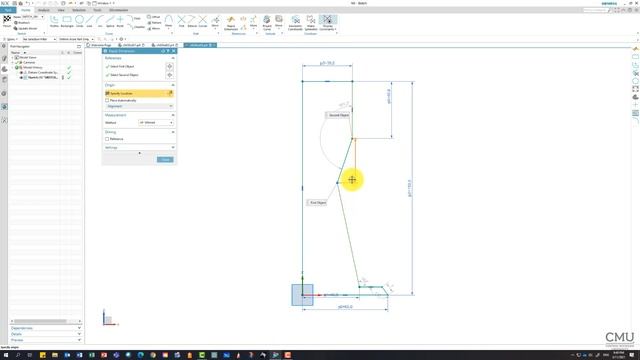640x360 pixels.
Task: Open the Rapid Dimension tool
Action: tap(231, 23)
